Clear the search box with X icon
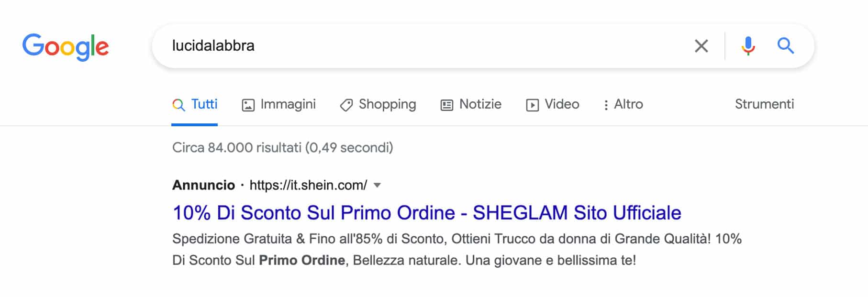868x297 pixels. tap(701, 46)
